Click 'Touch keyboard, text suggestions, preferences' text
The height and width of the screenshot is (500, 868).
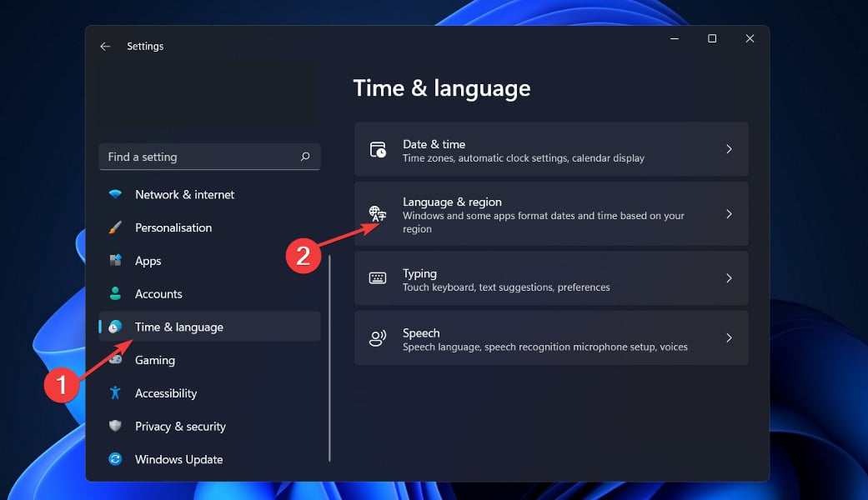click(506, 287)
